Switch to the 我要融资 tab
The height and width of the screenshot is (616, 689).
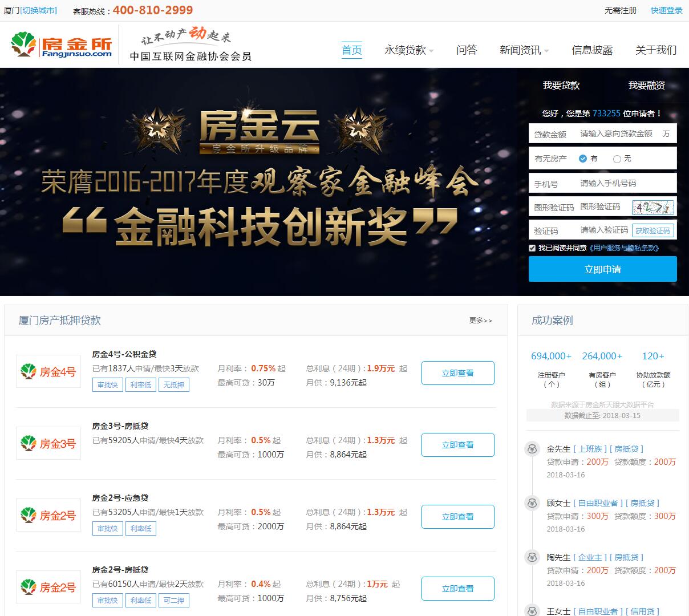click(647, 86)
